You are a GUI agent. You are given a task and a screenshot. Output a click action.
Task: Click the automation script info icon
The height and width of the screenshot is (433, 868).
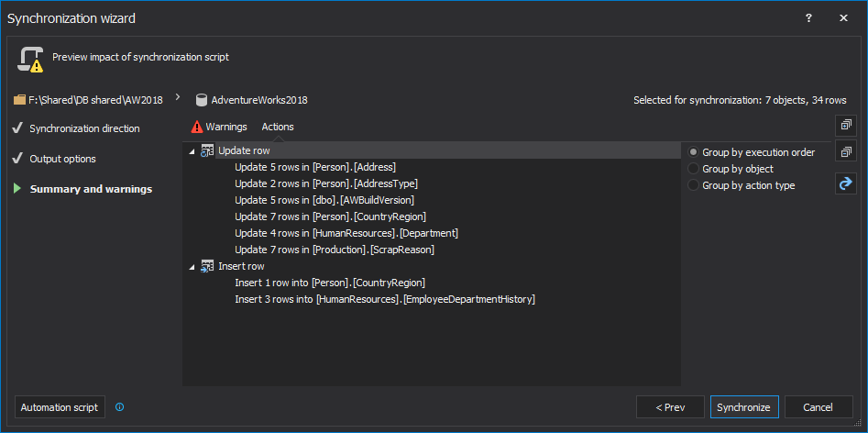pyautogui.click(x=120, y=407)
